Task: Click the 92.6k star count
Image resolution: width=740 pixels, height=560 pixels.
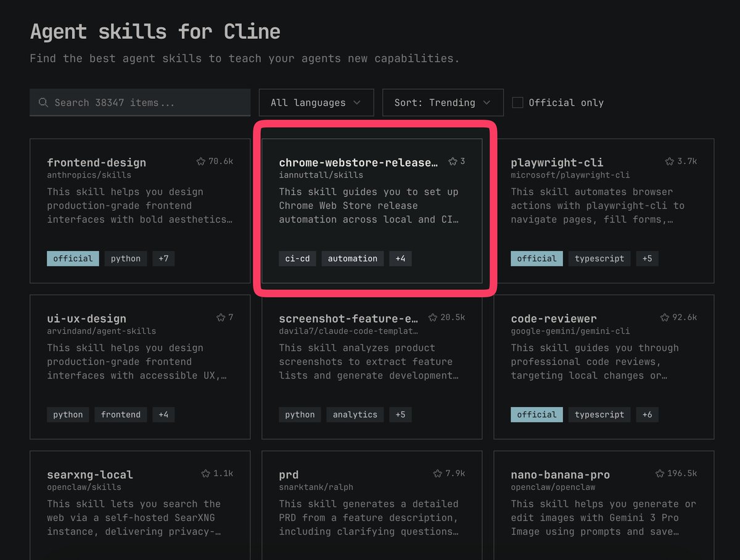Action: click(684, 318)
